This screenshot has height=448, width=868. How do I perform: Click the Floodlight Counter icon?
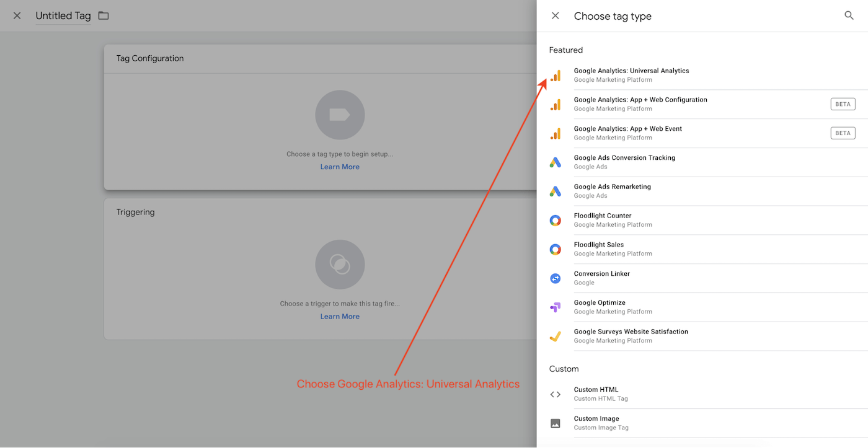[556, 221]
